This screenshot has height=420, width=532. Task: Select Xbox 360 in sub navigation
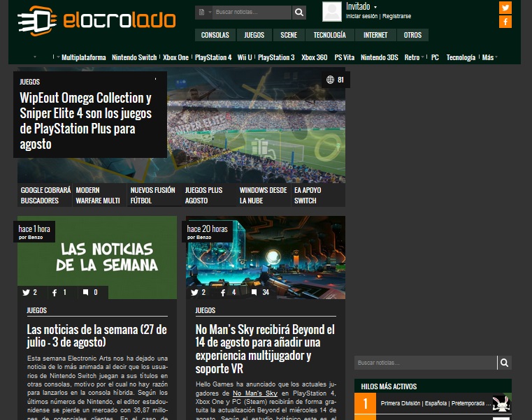pos(315,57)
